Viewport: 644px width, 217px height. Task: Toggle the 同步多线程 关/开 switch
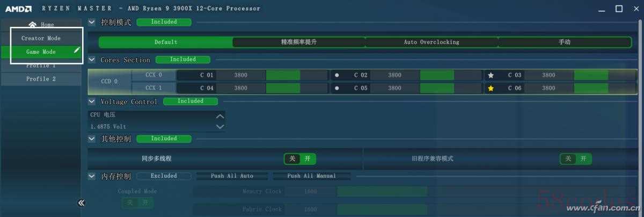tap(299, 158)
